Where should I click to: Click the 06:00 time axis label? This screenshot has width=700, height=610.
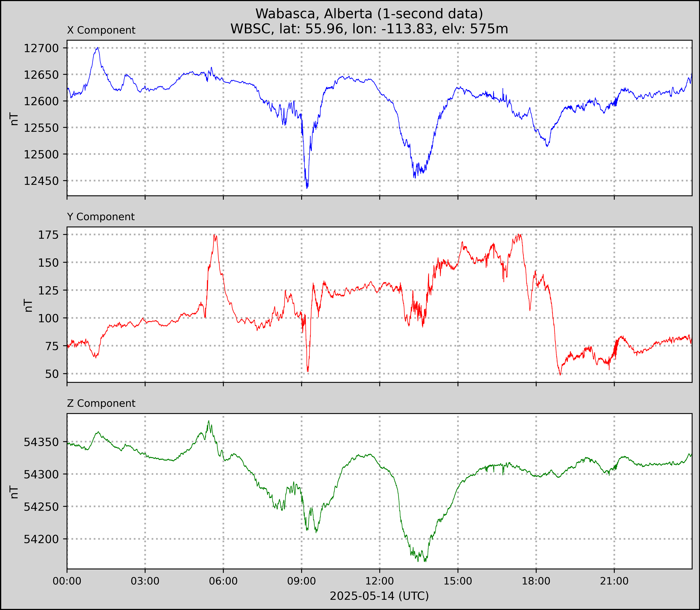coord(223,581)
